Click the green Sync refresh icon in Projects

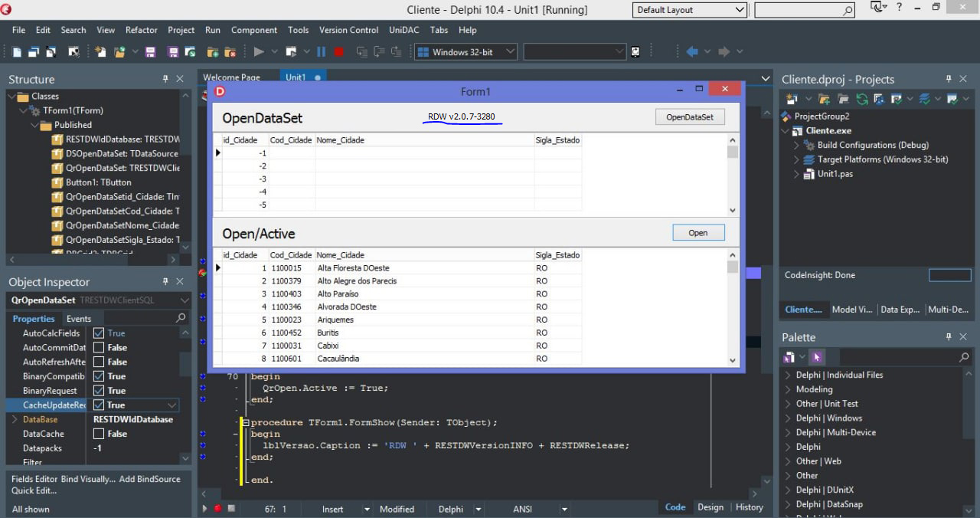(x=862, y=99)
